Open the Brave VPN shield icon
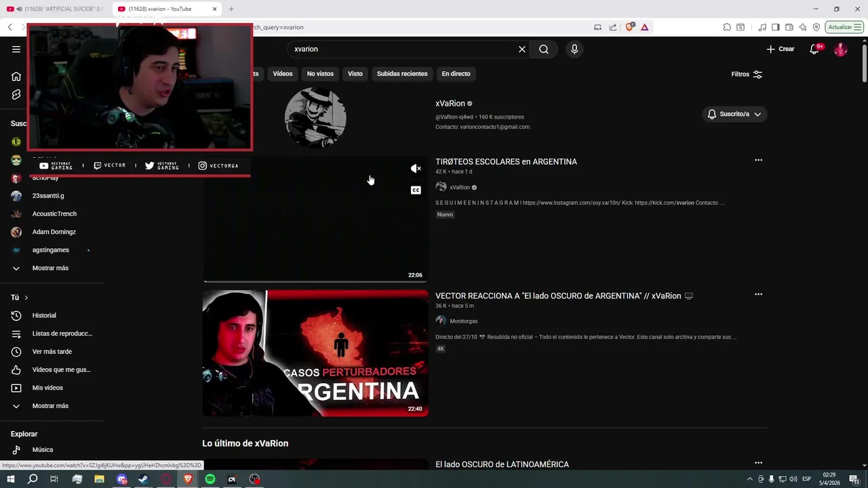The height and width of the screenshot is (488, 868). [x=816, y=27]
